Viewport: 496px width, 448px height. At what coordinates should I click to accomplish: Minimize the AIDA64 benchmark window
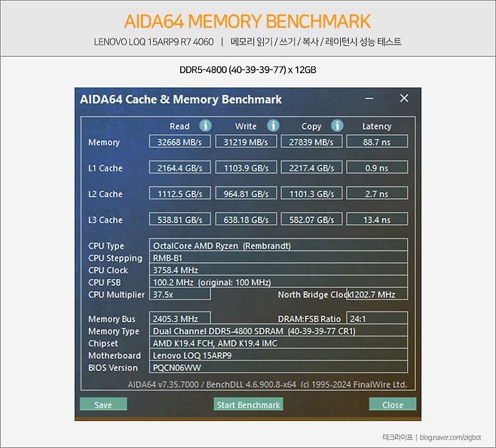coord(369,99)
